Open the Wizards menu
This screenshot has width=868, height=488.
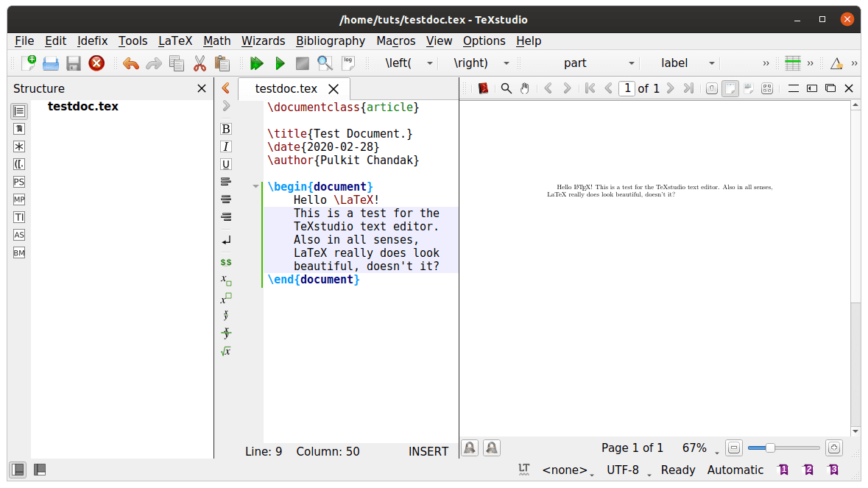[x=263, y=40]
